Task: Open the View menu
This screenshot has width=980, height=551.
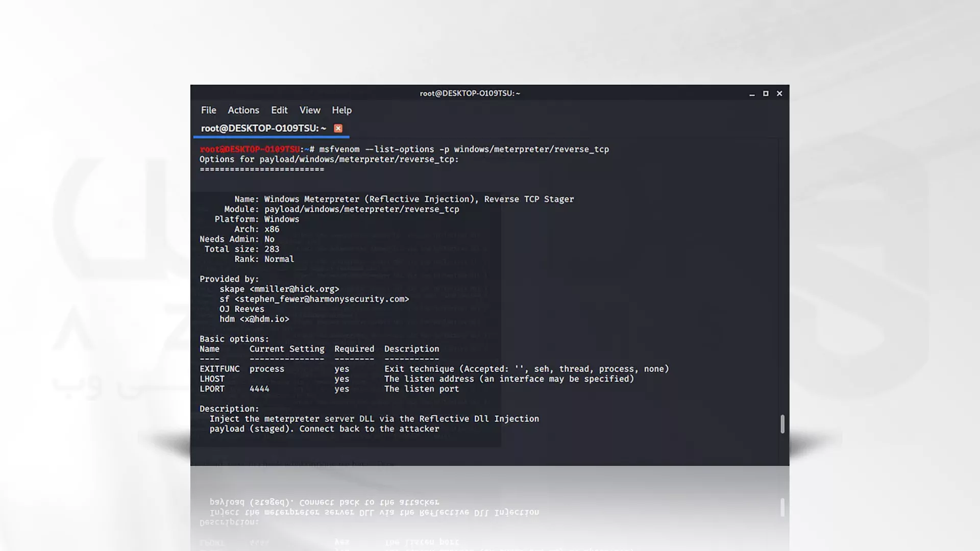Action: (310, 110)
